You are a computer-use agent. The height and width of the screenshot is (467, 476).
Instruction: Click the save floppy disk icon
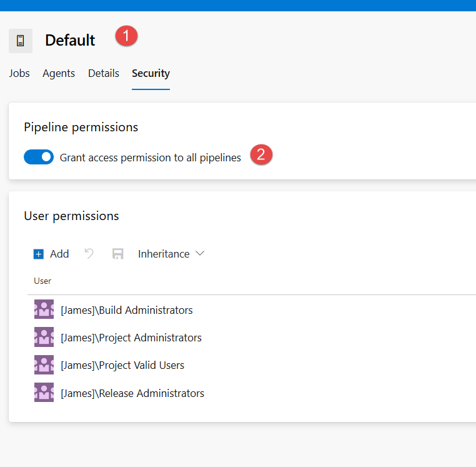(117, 254)
